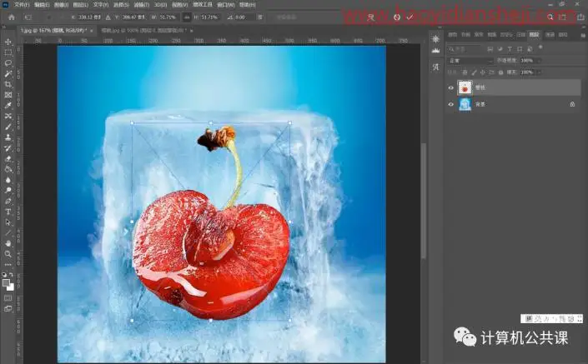
Task: Select the Path Selection tool
Action: pyautogui.click(x=8, y=222)
